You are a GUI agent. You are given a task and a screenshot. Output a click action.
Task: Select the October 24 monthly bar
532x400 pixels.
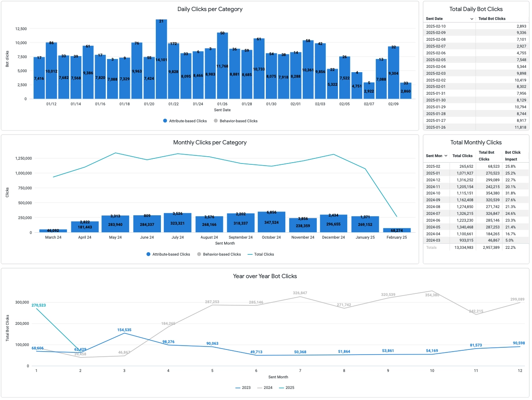[271, 222]
